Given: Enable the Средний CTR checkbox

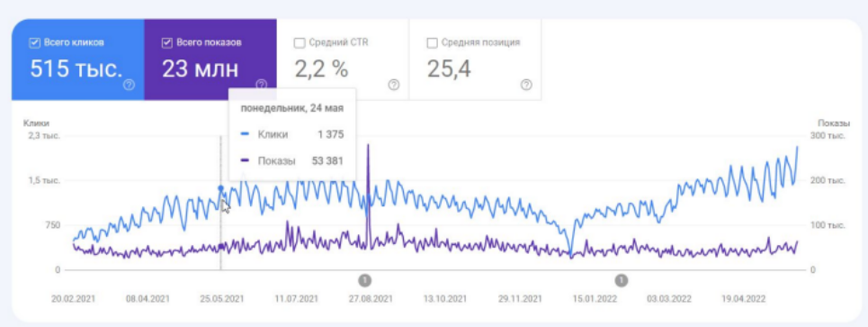Looking at the screenshot, I should tap(300, 43).
